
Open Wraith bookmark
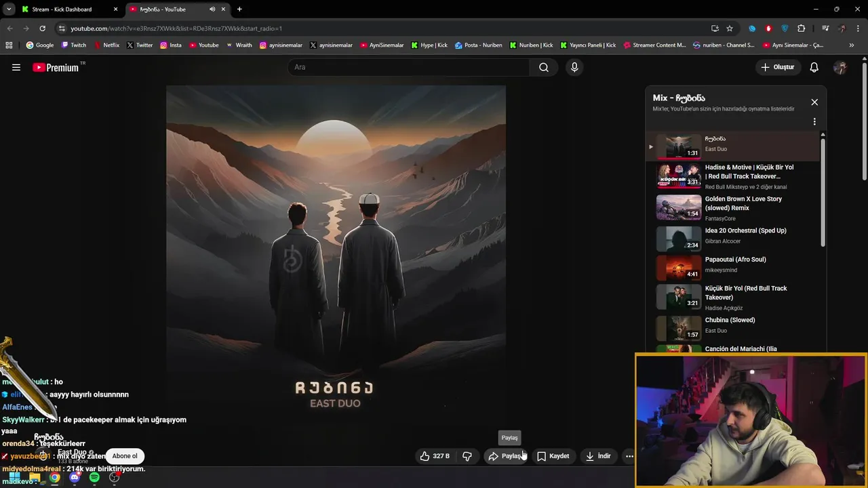[239, 45]
